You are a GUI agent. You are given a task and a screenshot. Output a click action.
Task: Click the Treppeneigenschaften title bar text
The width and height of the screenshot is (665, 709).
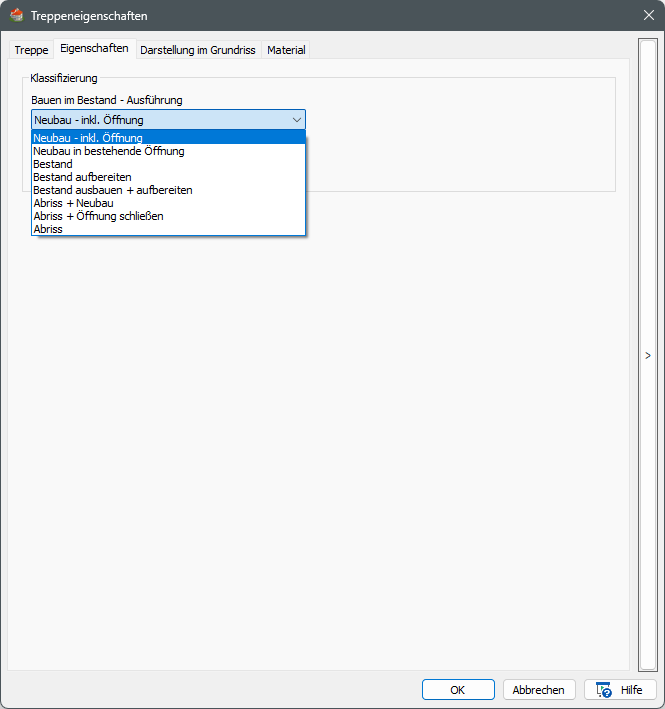pyautogui.click(x=89, y=16)
